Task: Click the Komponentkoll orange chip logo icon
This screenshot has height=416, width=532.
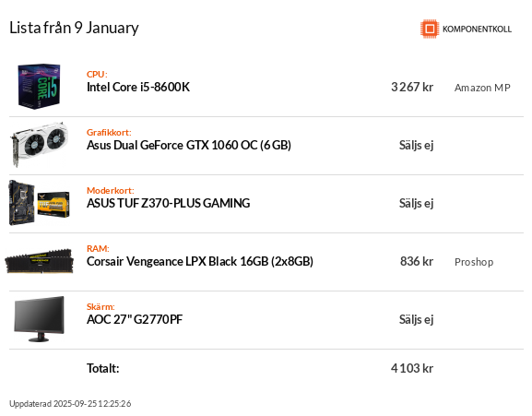Action: click(x=430, y=29)
